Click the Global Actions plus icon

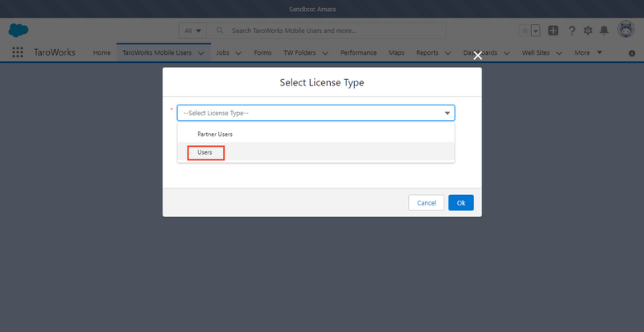point(553,31)
